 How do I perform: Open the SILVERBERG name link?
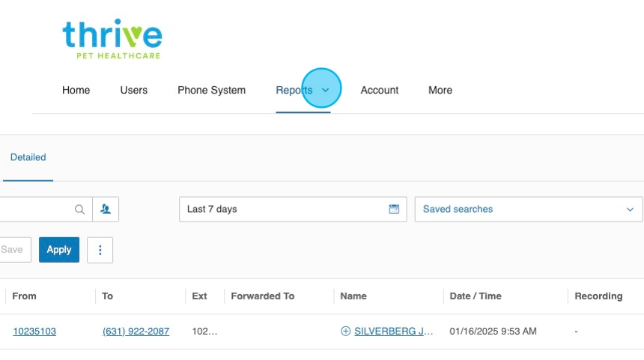(393, 331)
